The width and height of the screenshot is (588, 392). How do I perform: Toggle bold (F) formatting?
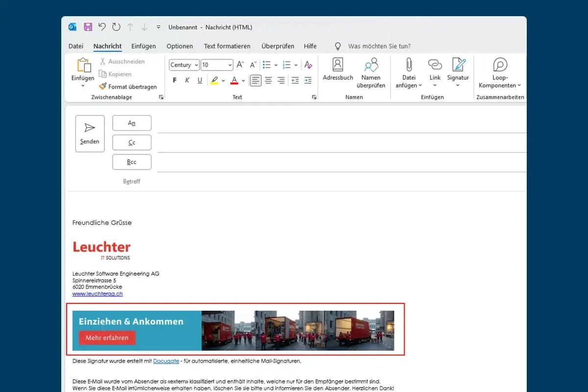175,80
